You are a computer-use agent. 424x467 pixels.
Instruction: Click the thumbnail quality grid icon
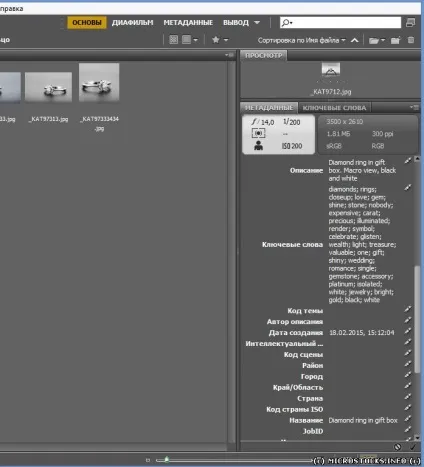click(x=174, y=40)
